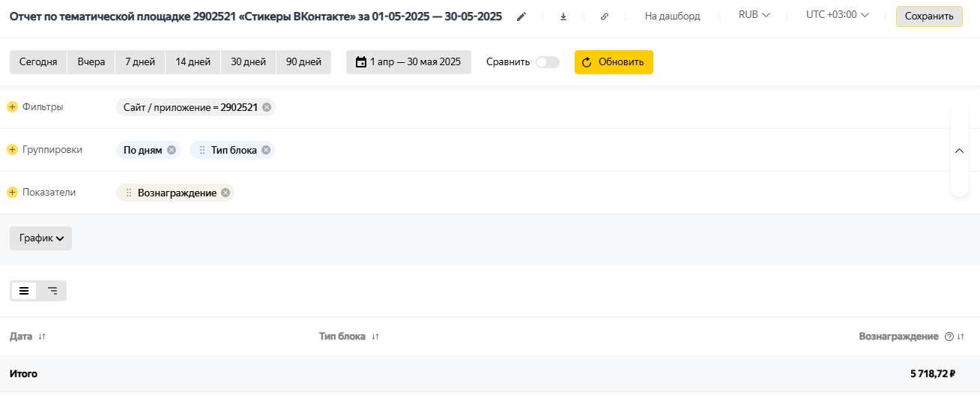980x398 pixels.
Task: Switch to flat list table view
Action: pyautogui.click(x=24, y=291)
